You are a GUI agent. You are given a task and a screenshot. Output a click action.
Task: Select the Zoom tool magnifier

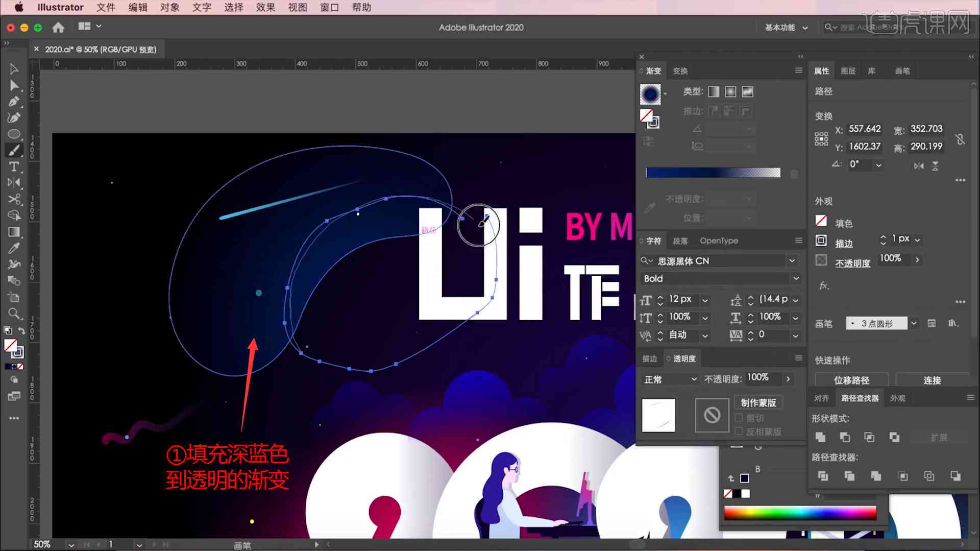14,314
